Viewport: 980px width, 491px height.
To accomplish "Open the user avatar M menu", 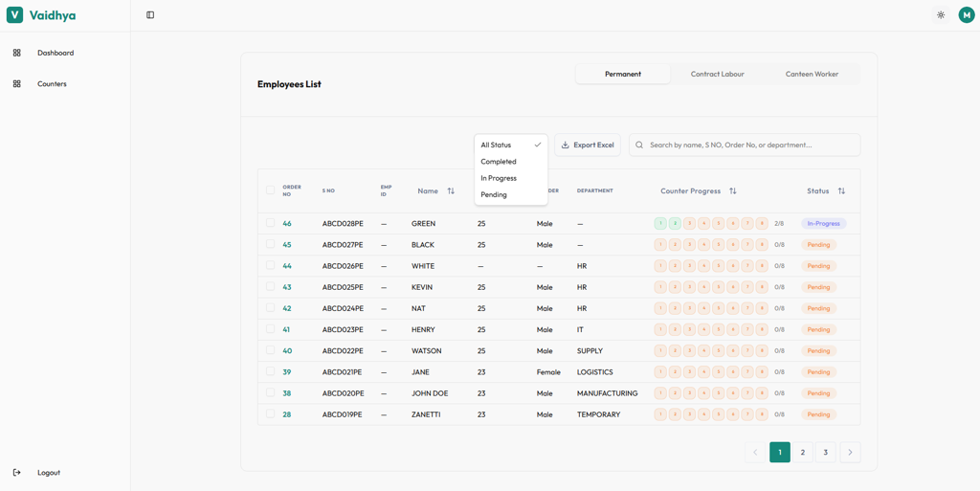I will point(967,15).
